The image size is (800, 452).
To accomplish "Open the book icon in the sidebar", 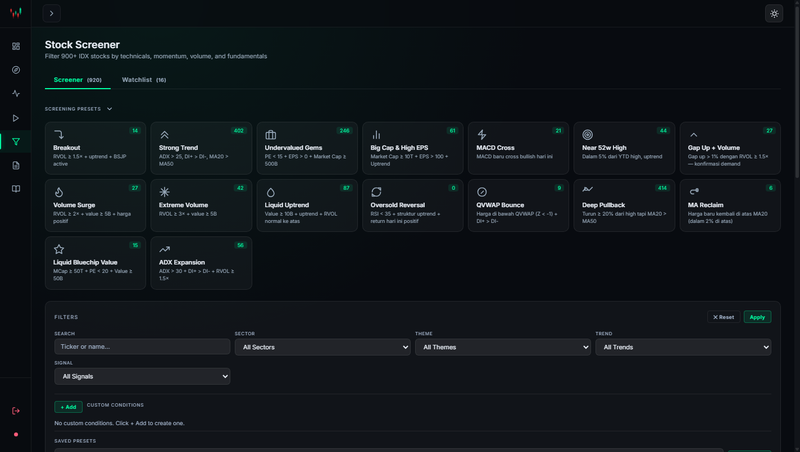I will point(16,189).
